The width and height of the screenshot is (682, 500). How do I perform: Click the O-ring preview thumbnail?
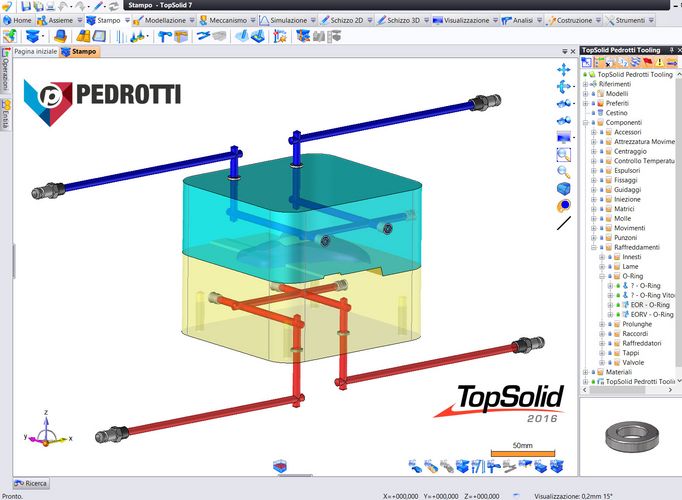(x=631, y=435)
